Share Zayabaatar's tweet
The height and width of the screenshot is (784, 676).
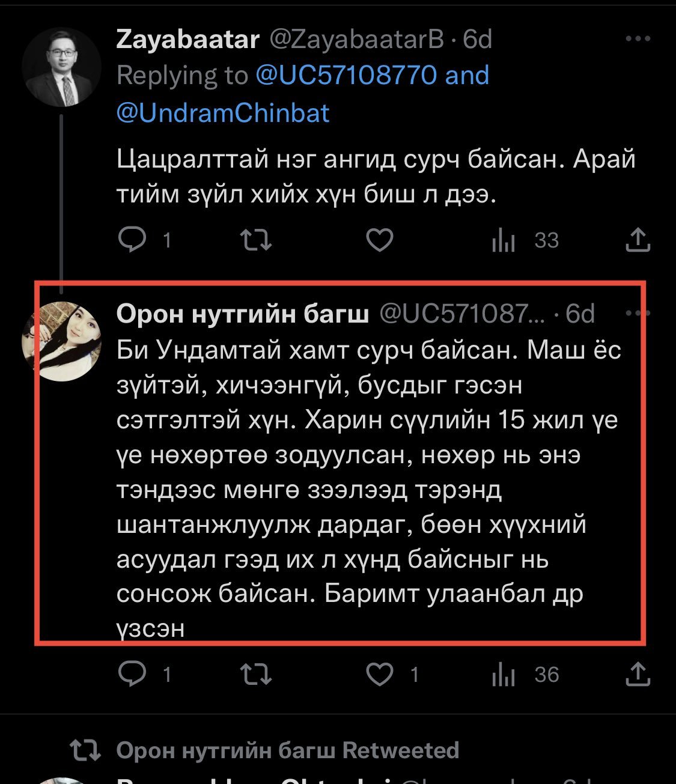click(x=638, y=240)
